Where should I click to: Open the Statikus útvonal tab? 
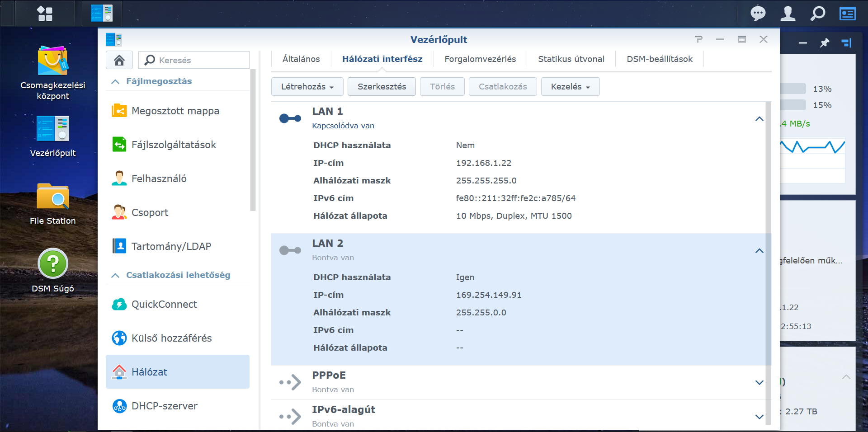click(571, 59)
